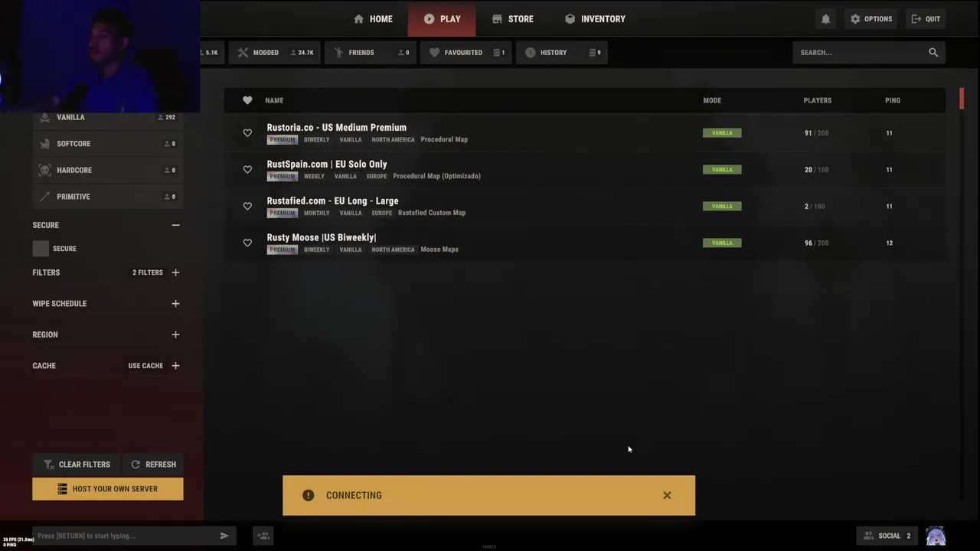This screenshot has width=980, height=551.
Task: Click 'Rustafied Custom Map' text
Action: (432, 213)
